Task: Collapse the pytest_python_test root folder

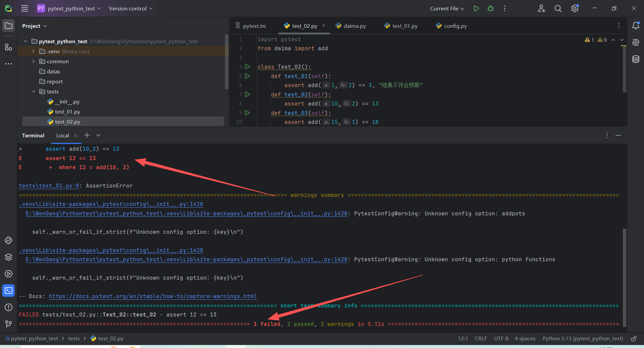Action: [25, 41]
